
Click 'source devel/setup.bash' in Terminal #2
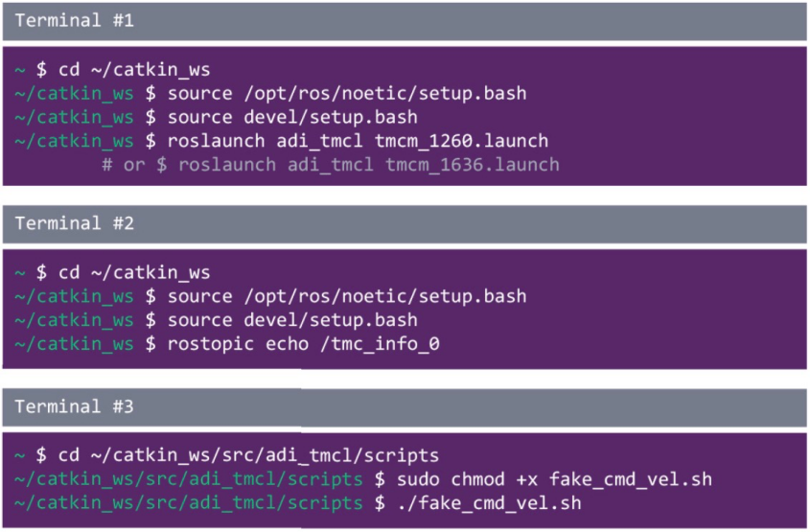(x=292, y=320)
